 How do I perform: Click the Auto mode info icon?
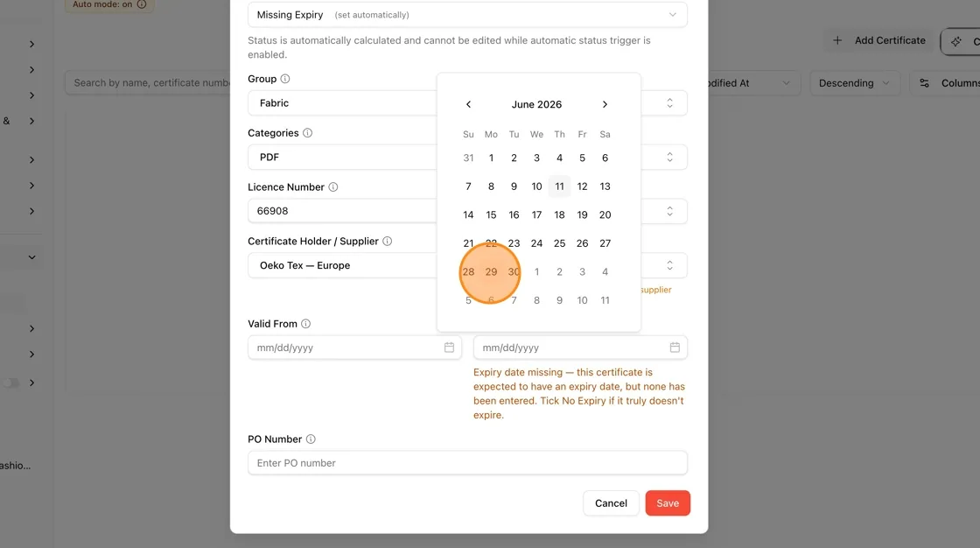coord(142,4)
